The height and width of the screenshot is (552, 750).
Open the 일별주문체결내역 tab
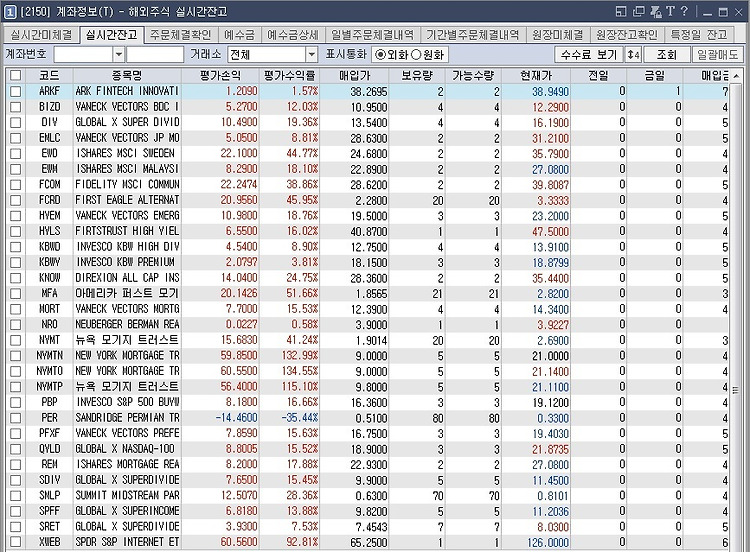pyautogui.click(x=372, y=35)
